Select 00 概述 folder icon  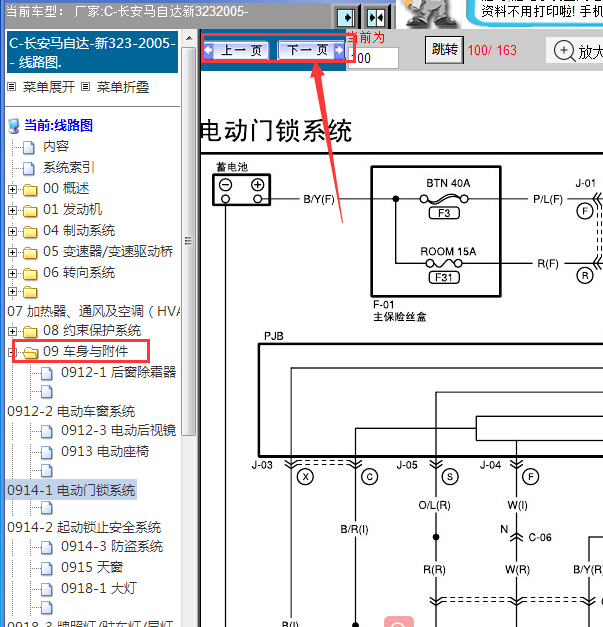[x=30, y=189]
